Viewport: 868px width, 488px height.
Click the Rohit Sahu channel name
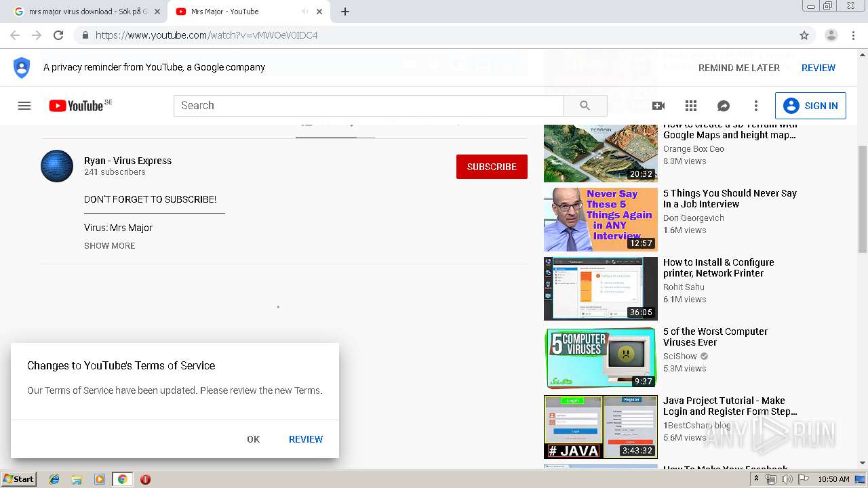point(684,287)
